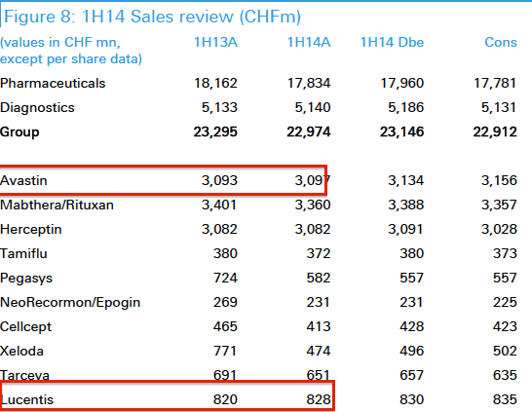Click Diagnostics Dbe value 5,186
The height and width of the screenshot is (412, 532).
(x=406, y=108)
